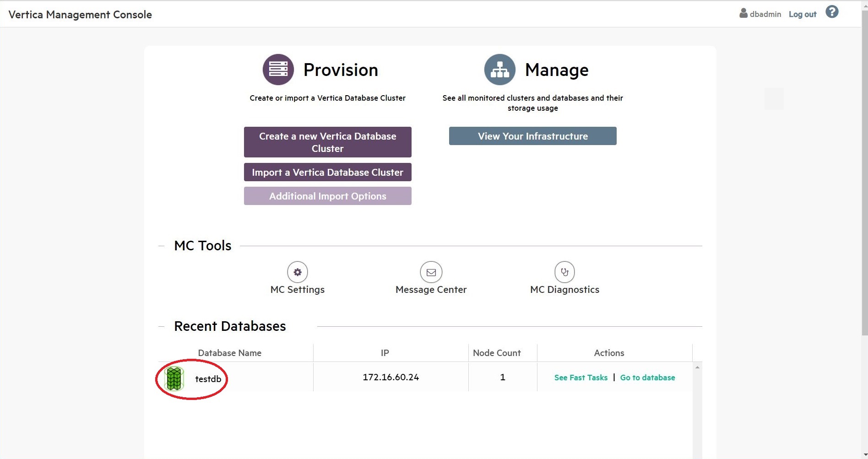Viewport: 868px width, 459px height.
Task: Open See Fast Tasks link for testdb
Action: pyautogui.click(x=580, y=378)
